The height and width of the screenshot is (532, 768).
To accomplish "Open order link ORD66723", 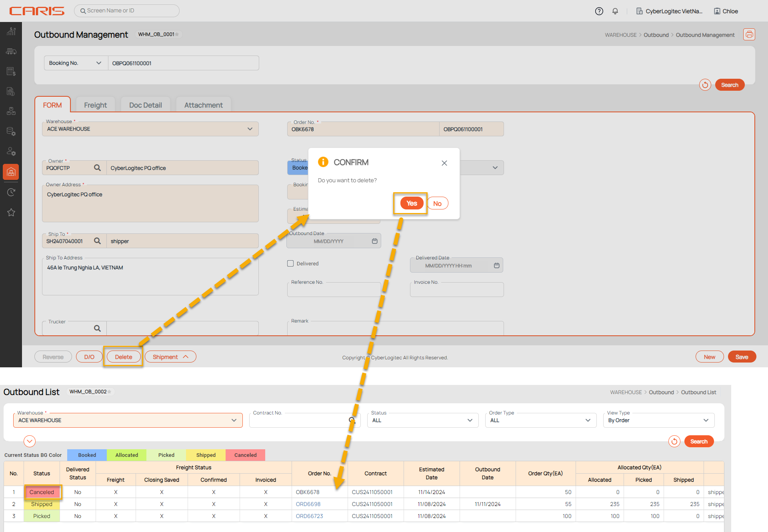I will point(309,516).
